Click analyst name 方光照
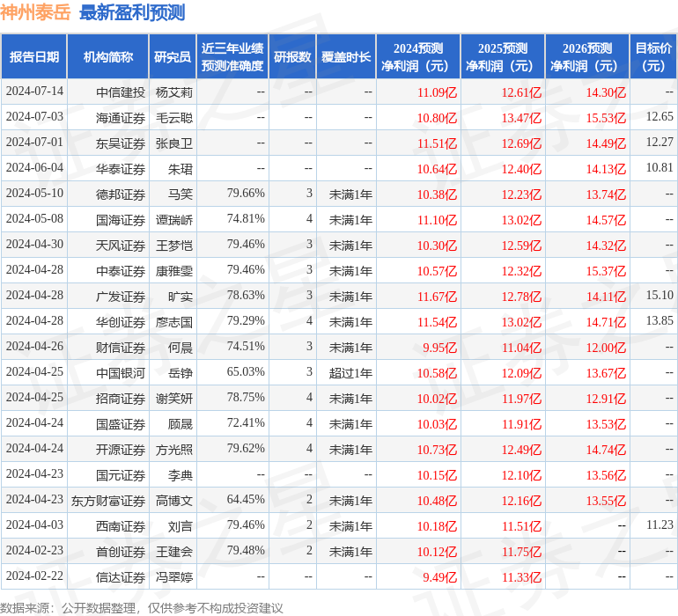Image resolution: width=678 pixels, height=616 pixels. tap(173, 449)
